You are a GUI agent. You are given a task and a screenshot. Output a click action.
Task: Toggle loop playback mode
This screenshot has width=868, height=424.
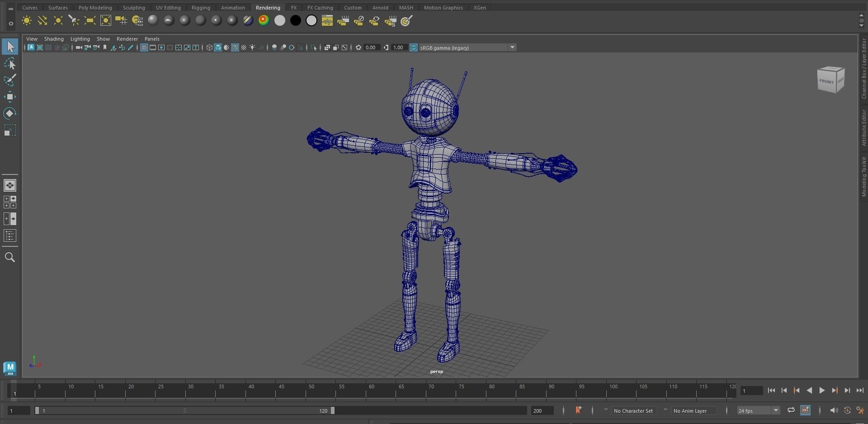791,410
